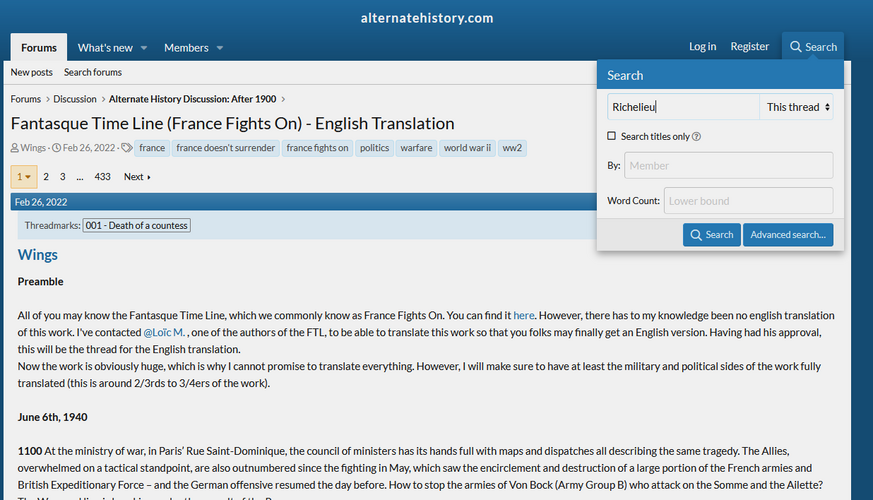Click the clock icon next to Feb 26, 2022
This screenshot has height=500, width=873.
click(56, 148)
